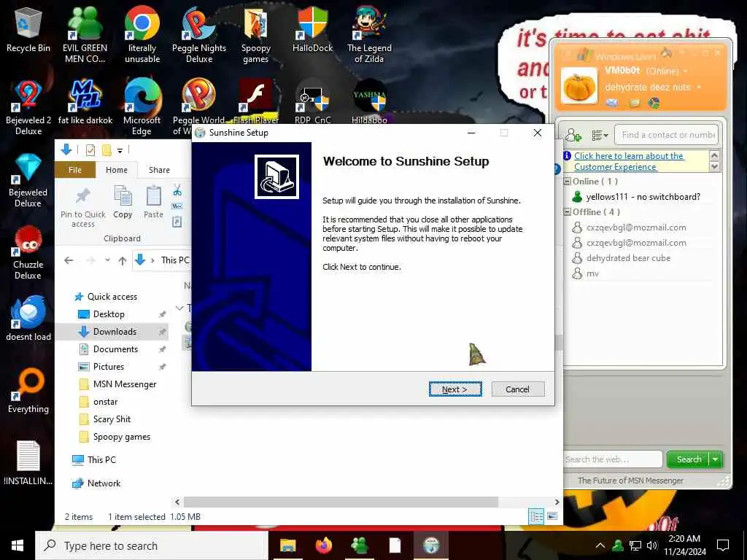Open the File tab in Explorer
The width and height of the screenshot is (747, 560).
[75, 170]
